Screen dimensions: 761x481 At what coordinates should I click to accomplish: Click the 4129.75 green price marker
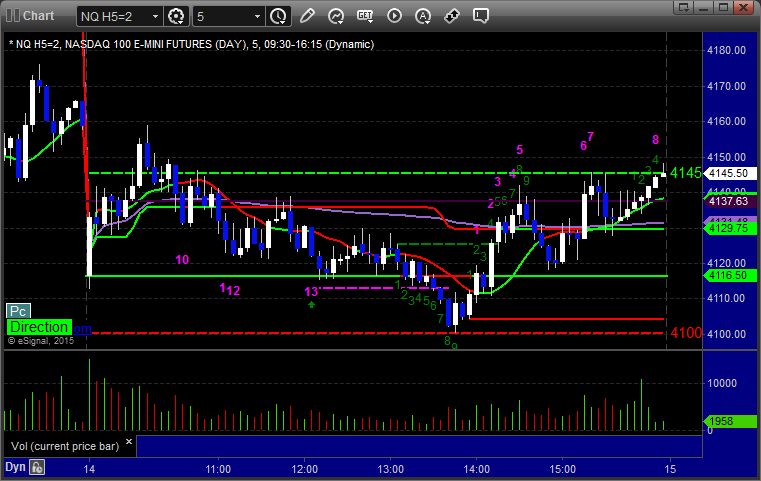pyautogui.click(x=728, y=229)
